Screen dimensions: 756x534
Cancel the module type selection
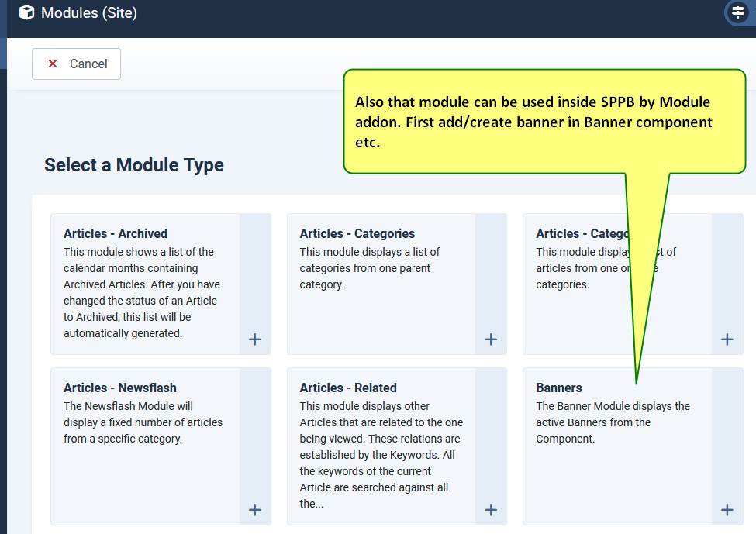(x=76, y=64)
